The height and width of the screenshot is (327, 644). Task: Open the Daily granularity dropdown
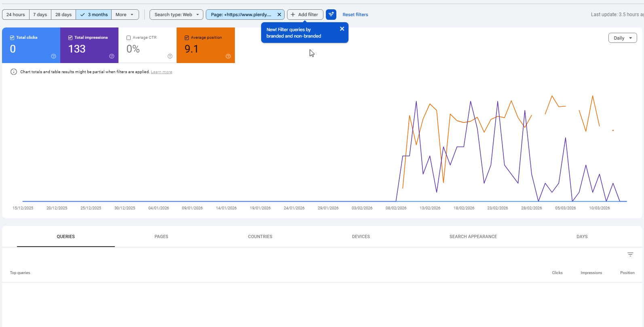click(x=622, y=38)
